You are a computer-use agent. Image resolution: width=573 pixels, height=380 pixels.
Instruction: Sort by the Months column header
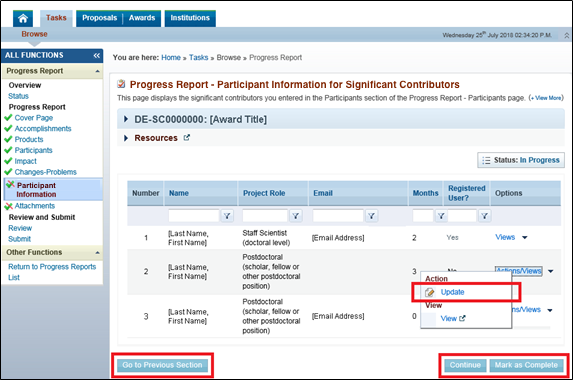click(x=425, y=193)
